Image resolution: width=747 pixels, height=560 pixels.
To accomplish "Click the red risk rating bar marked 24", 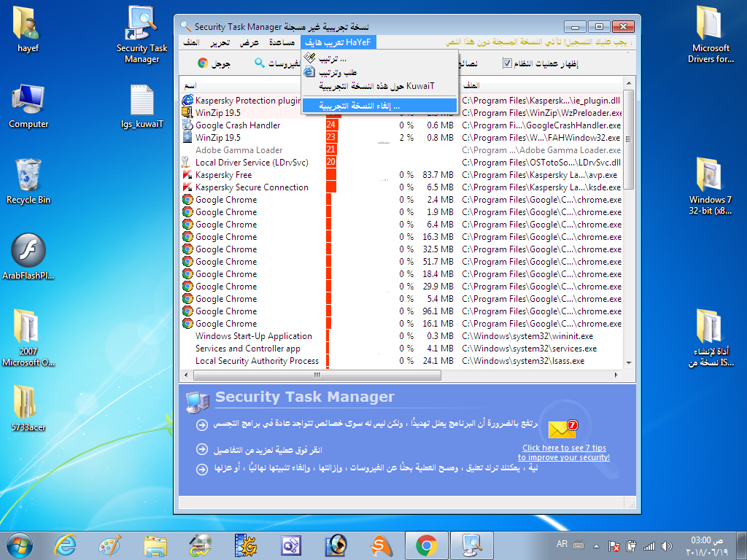I will tap(332, 125).
